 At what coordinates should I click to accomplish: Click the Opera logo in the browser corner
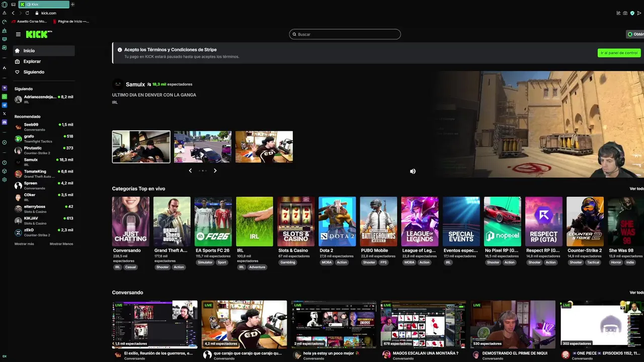point(5,5)
